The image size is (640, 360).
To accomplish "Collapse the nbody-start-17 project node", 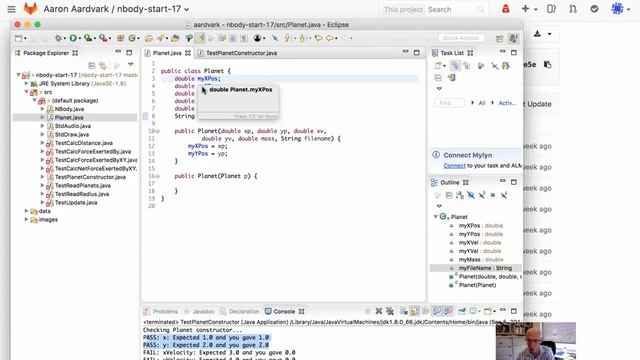I will click(18, 75).
